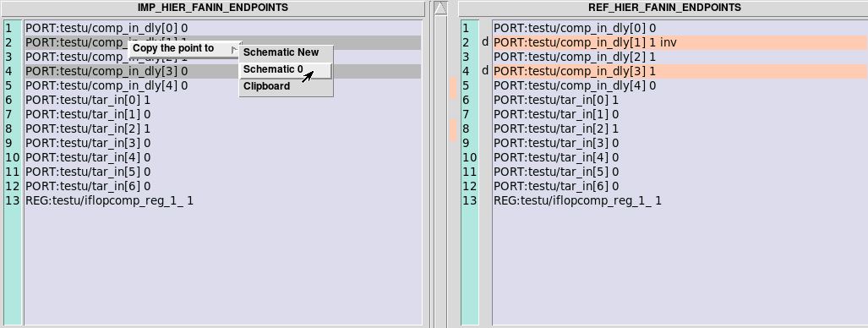Click the upper orange difference marker in center strip
Viewport: 868px width, 328px height.
point(453,89)
